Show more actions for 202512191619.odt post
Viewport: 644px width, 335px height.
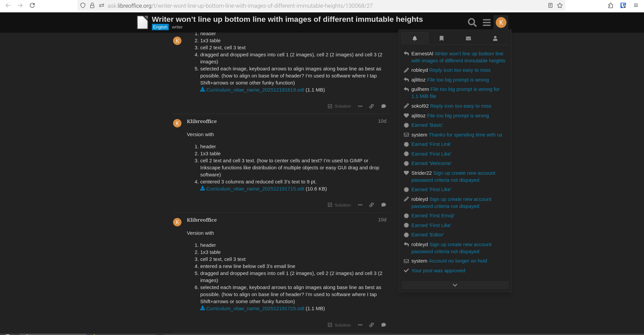360,106
